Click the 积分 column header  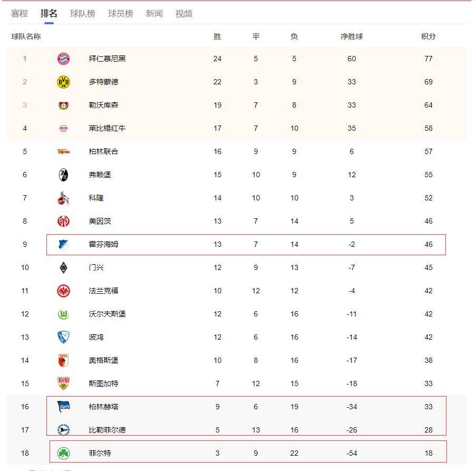click(429, 37)
